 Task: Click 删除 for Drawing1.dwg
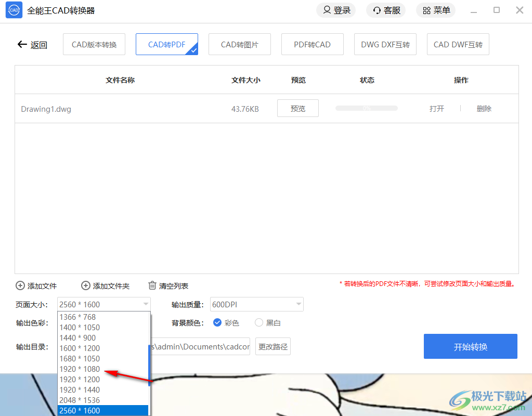point(484,109)
